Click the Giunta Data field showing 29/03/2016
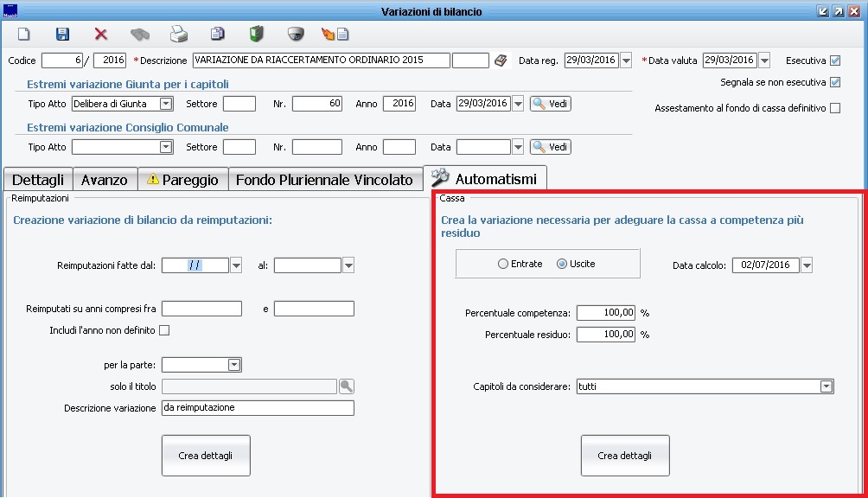Screen dimensions: 868x498 coord(484,104)
